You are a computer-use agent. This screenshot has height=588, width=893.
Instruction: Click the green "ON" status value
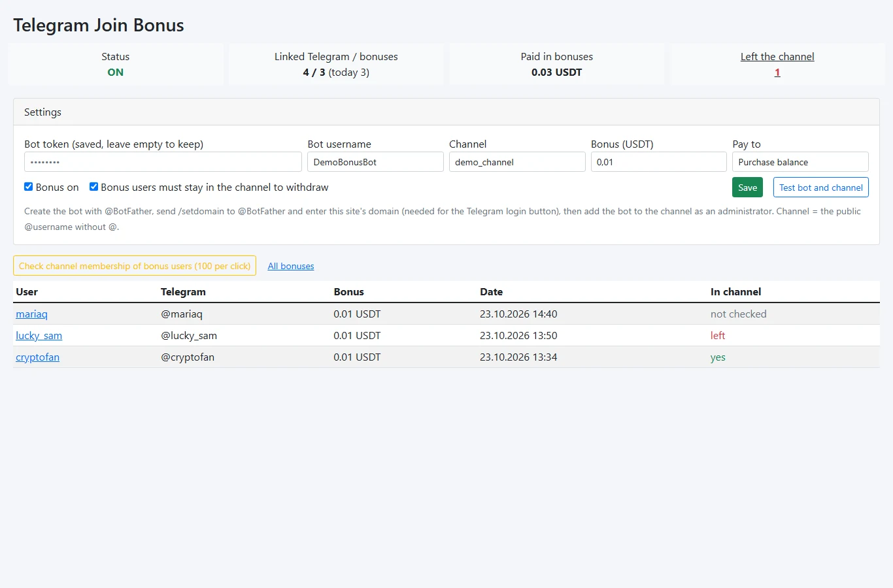[x=115, y=73]
